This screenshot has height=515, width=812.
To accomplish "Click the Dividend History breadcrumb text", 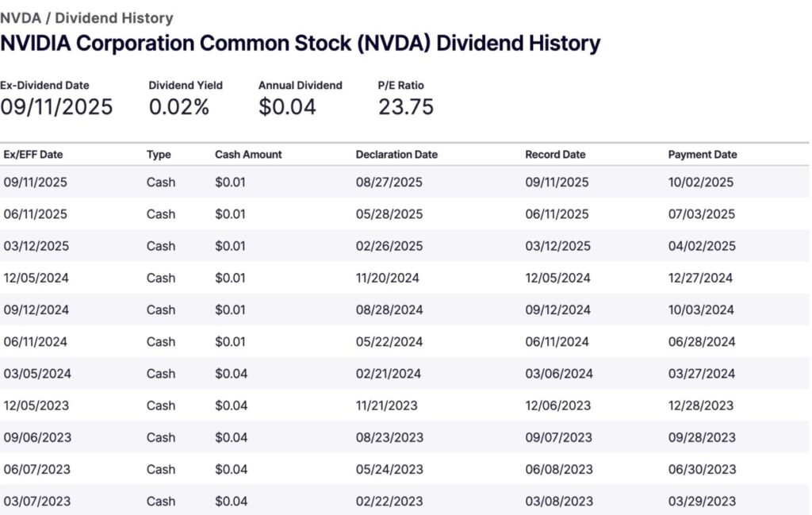I will 113,17.
